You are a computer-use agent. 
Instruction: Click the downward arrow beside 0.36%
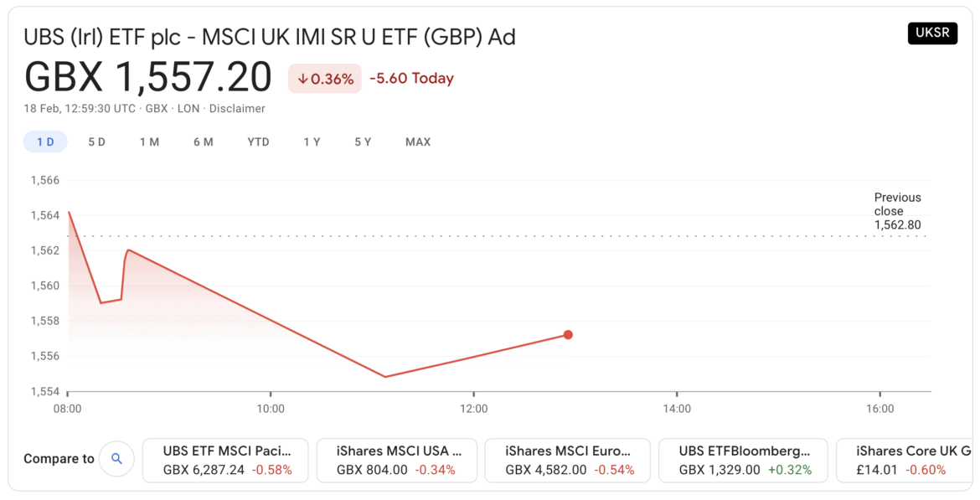303,79
